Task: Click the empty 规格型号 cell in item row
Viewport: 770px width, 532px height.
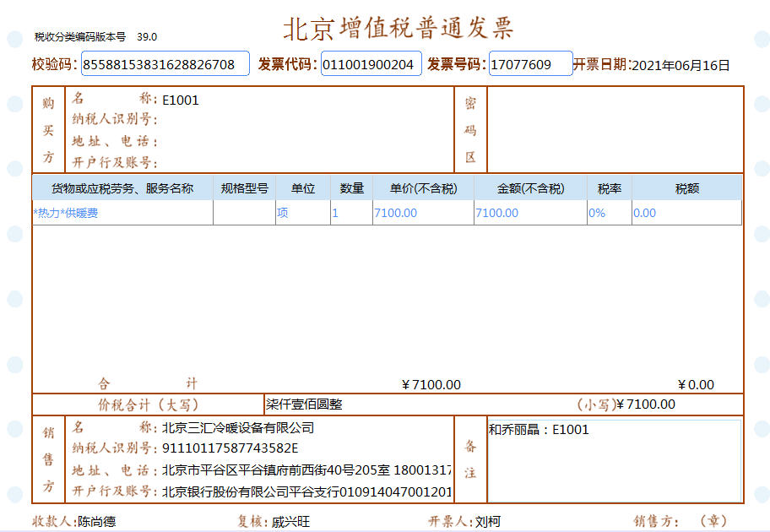Action: pyautogui.click(x=245, y=213)
